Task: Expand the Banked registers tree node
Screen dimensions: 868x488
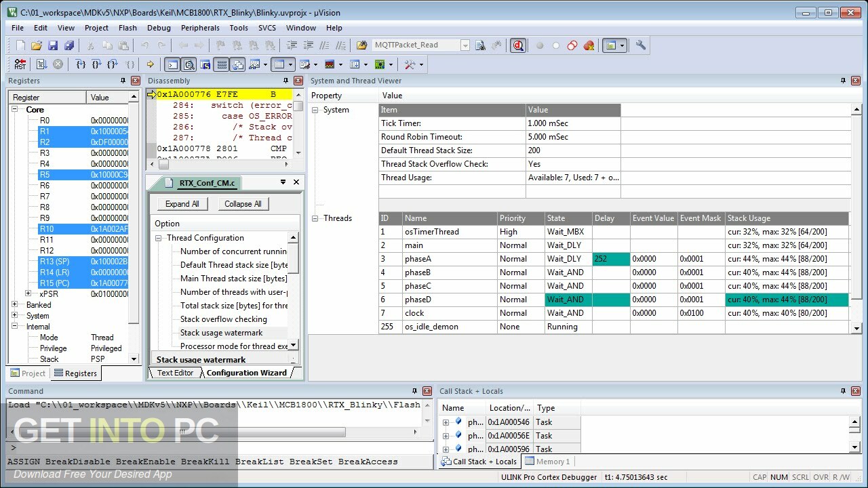Action: point(15,305)
